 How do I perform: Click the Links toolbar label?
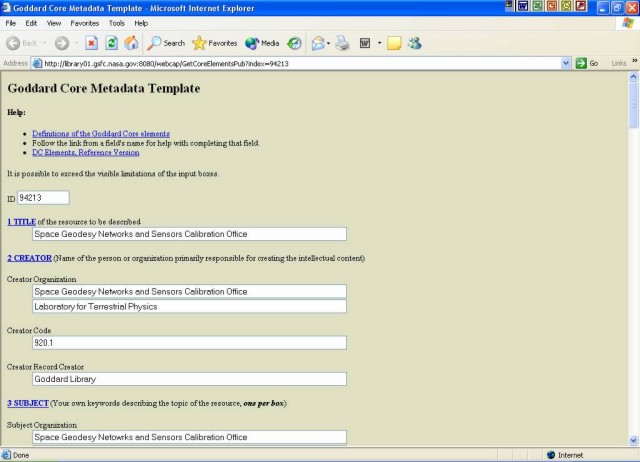tap(618, 63)
